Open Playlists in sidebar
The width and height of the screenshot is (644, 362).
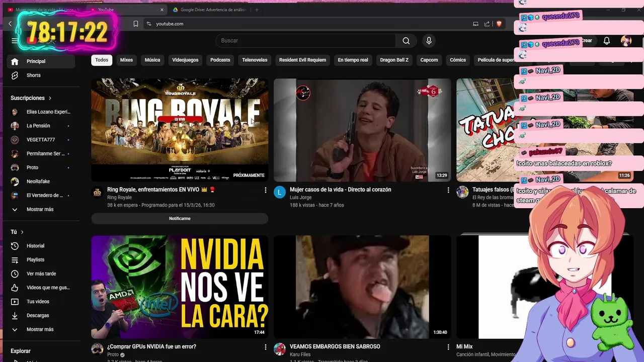click(x=40, y=260)
